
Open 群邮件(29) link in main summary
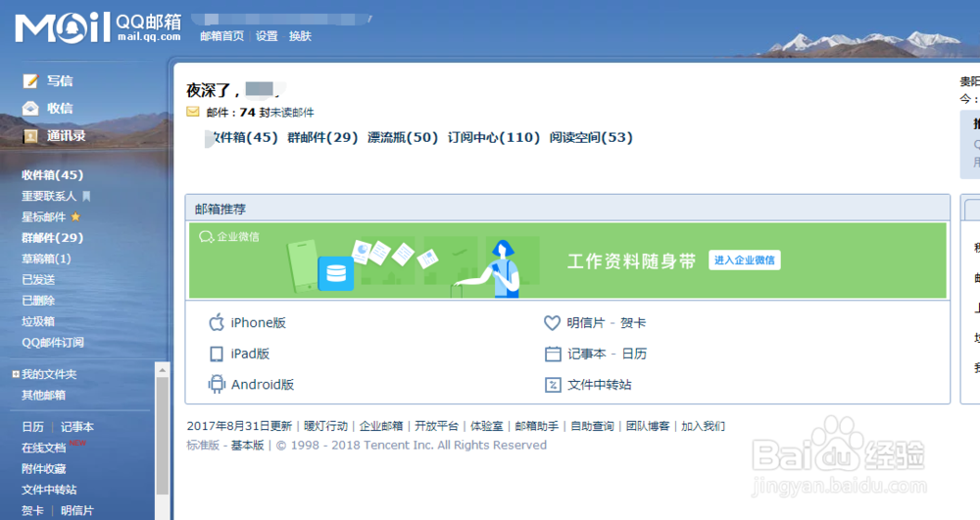322,137
